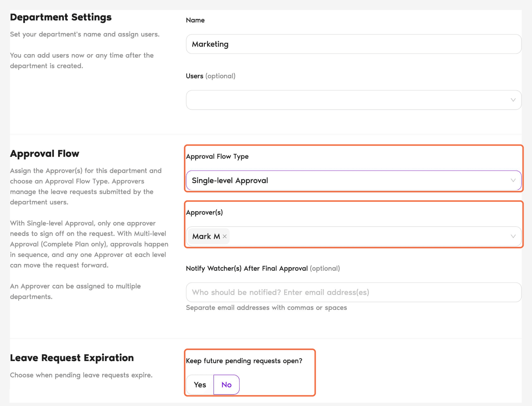Click the Approval Flow section heading
This screenshot has height=406, width=532.
(44, 153)
